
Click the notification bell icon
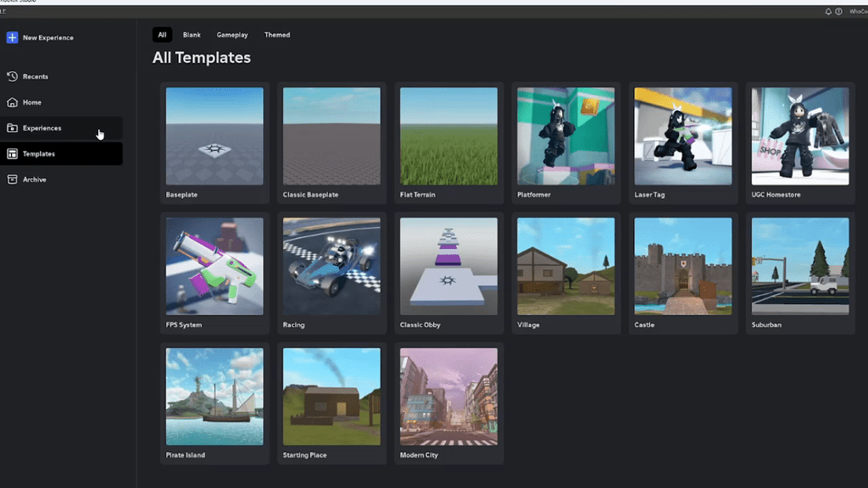tap(828, 11)
